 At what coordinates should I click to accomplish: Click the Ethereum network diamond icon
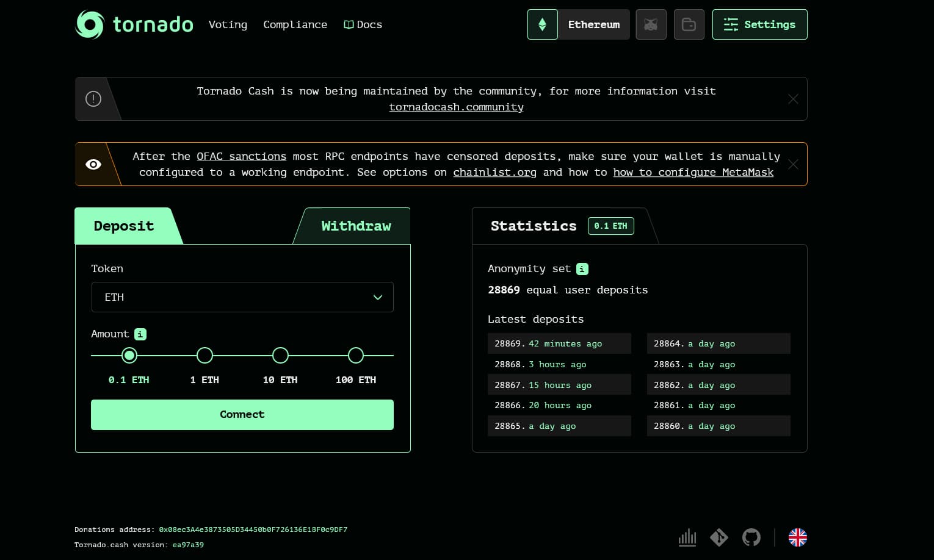[x=542, y=24]
